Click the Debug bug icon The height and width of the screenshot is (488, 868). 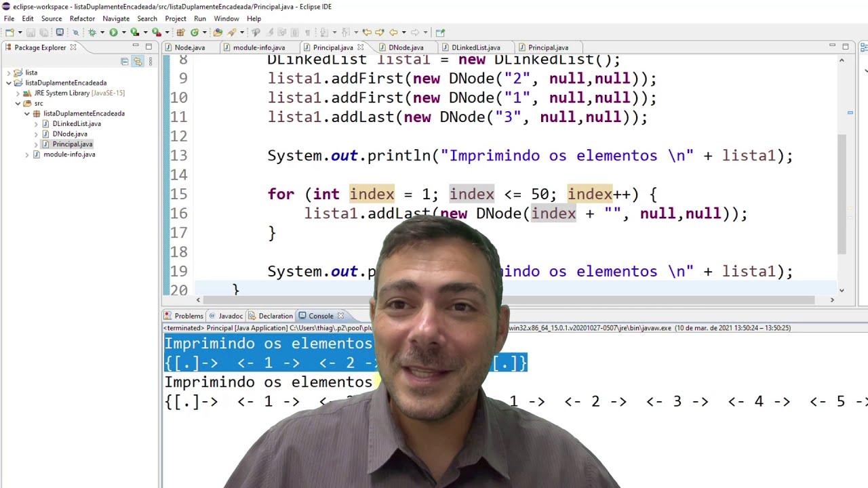click(92, 32)
